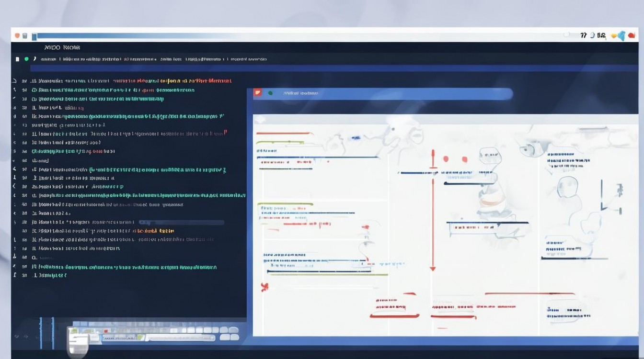Screen dimensions: 644x359
Task: Click the red square icon in the inner window title bar
Action: coord(258,93)
